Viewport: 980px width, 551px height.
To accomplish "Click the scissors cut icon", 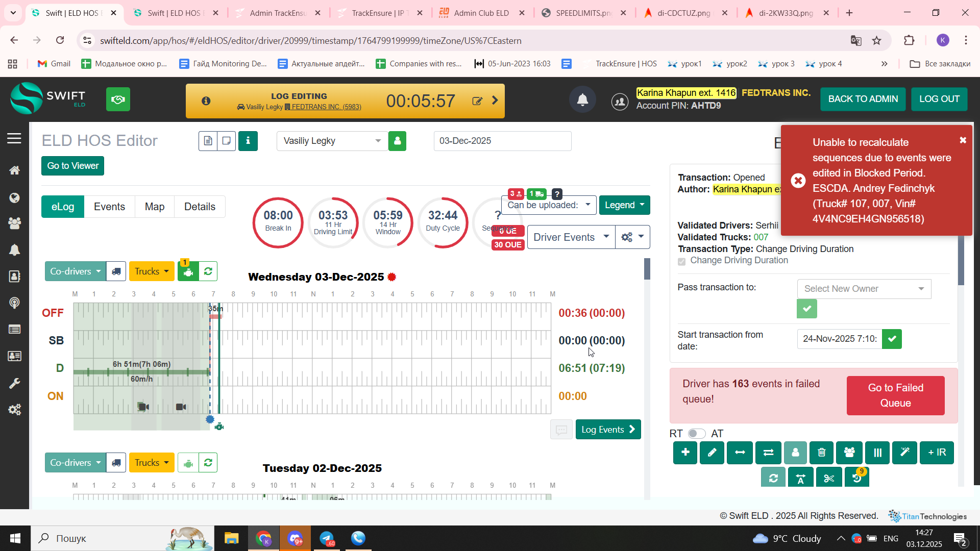I will tap(828, 478).
